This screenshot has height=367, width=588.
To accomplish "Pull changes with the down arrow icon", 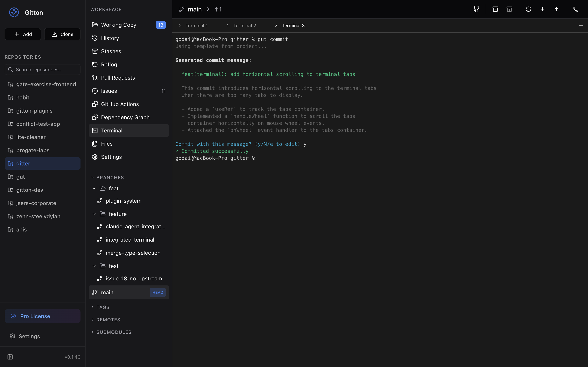I will point(542,9).
